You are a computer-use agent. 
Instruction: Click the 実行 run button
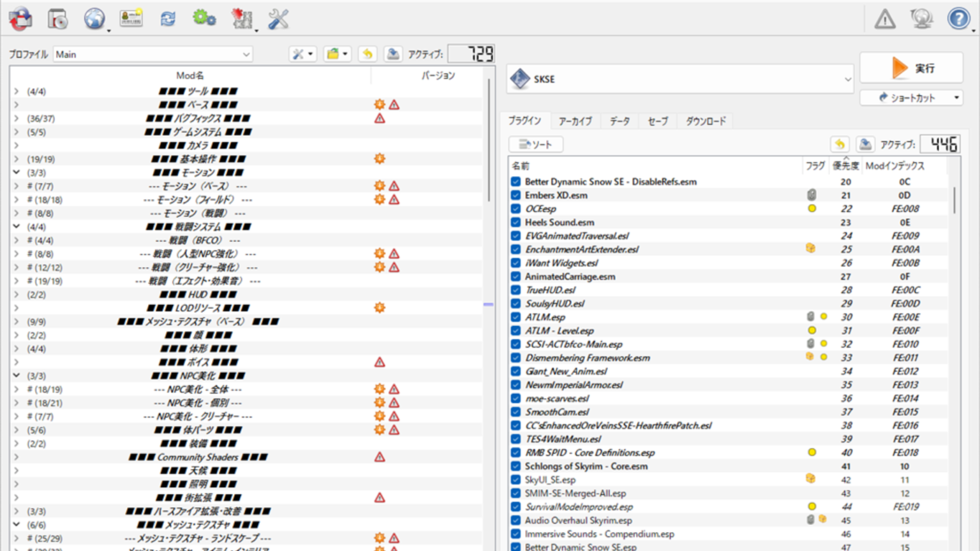click(911, 68)
